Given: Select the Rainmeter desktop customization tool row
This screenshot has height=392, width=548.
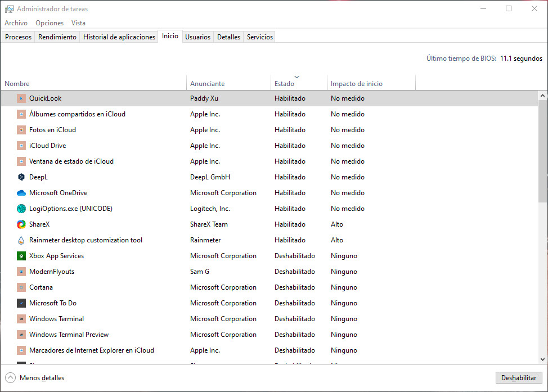Looking at the screenshot, I should click(x=269, y=240).
